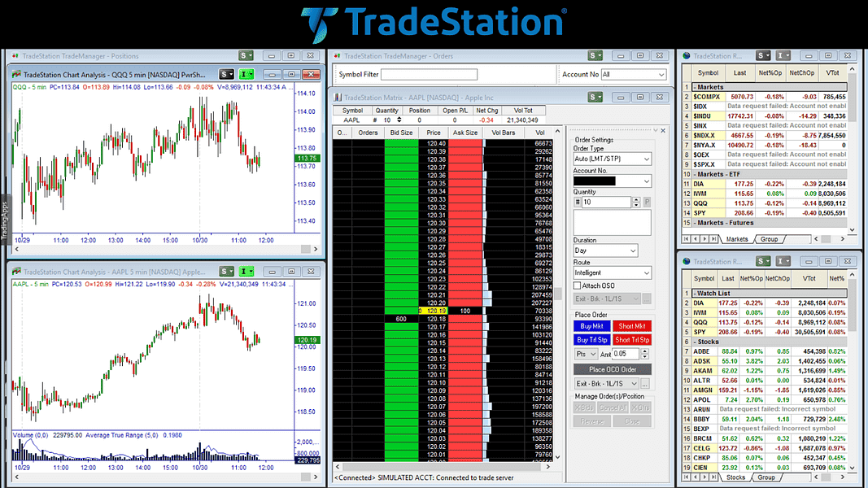Switch to the Stocks sheet tab
Screen dimensions: 868x488
point(735,477)
